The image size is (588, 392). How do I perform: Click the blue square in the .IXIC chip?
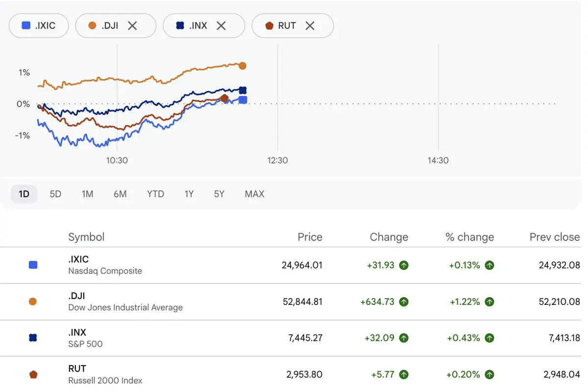pyautogui.click(x=26, y=25)
